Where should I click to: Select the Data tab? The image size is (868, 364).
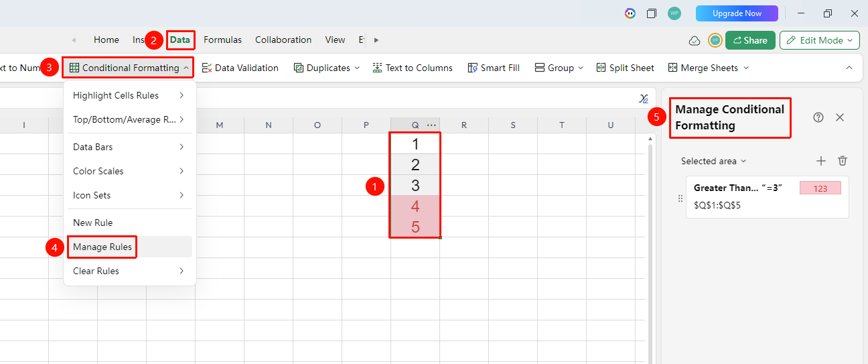pyautogui.click(x=180, y=40)
